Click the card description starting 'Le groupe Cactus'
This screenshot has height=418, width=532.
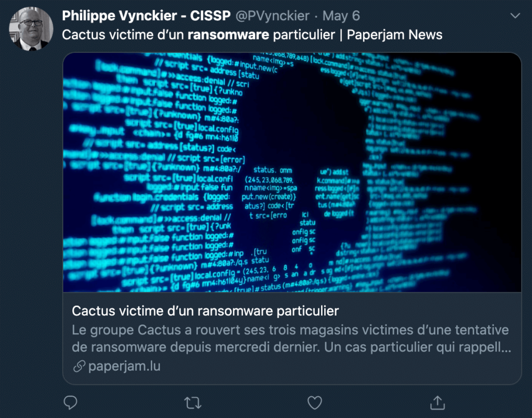click(x=291, y=339)
